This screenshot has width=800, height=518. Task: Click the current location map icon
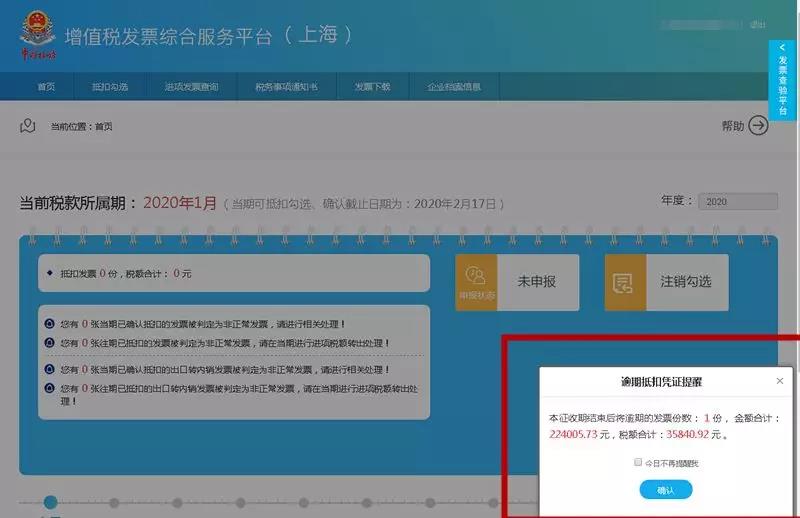click(x=28, y=126)
